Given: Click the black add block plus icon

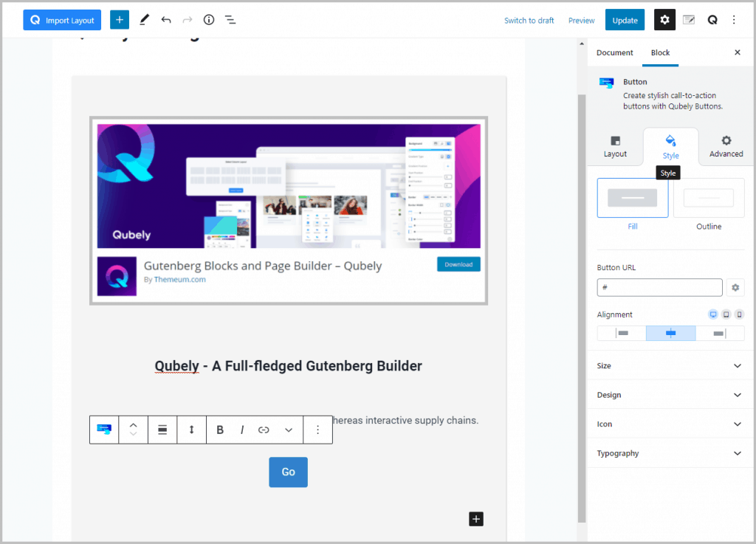Looking at the screenshot, I should 476,519.
